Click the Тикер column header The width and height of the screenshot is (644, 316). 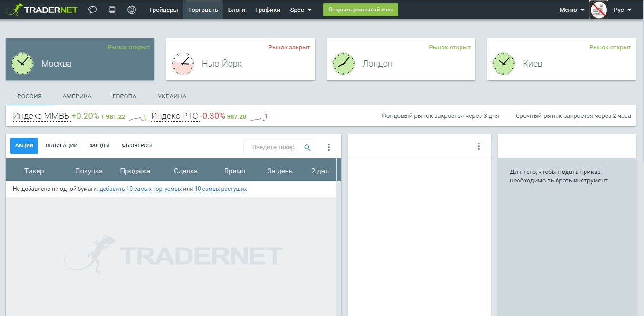(x=34, y=171)
